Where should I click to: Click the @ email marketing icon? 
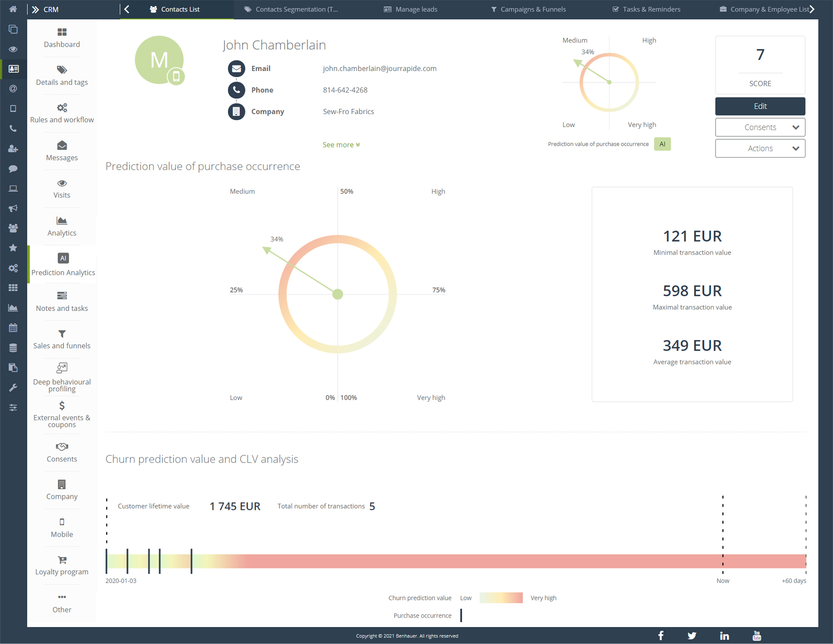click(x=13, y=88)
